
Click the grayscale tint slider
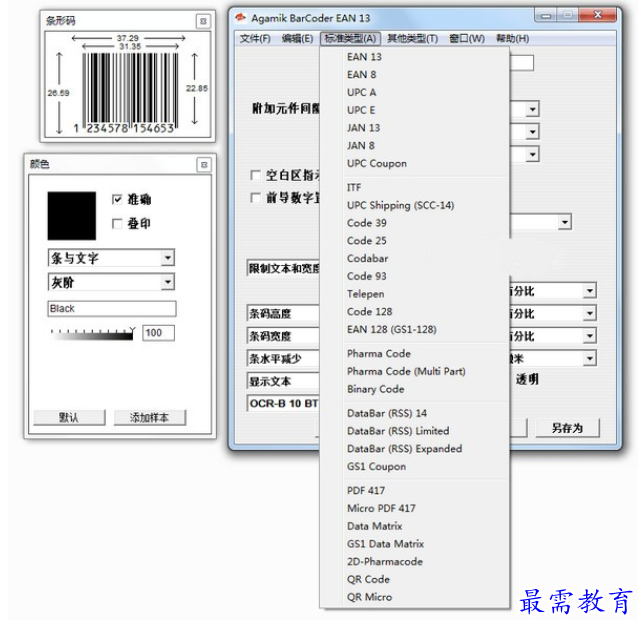click(x=92, y=334)
